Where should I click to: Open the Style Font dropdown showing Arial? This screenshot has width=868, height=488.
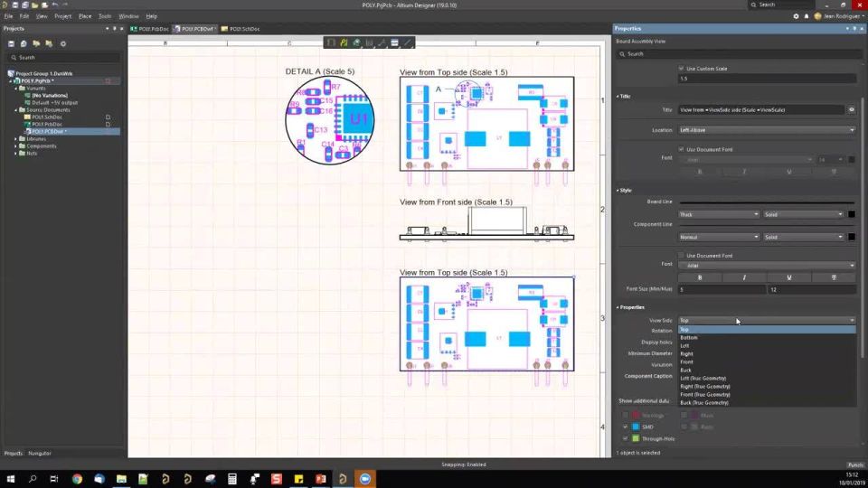click(x=767, y=266)
